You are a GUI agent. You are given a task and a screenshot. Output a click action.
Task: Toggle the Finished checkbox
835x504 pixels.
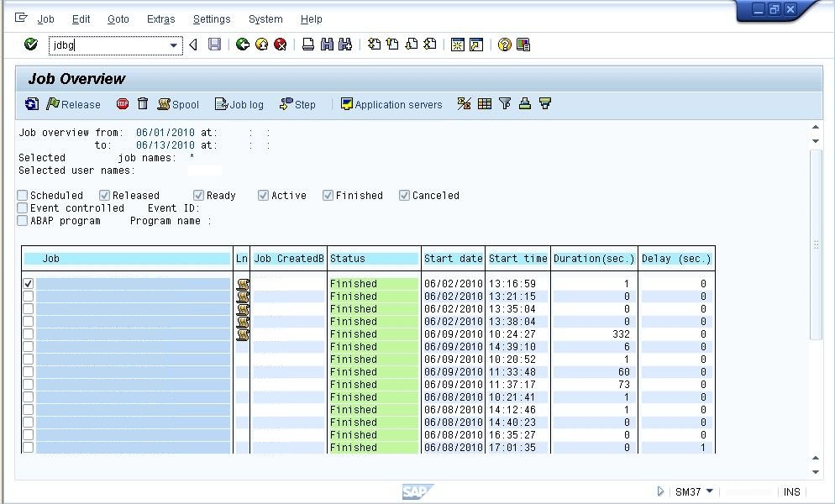click(328, 196)
